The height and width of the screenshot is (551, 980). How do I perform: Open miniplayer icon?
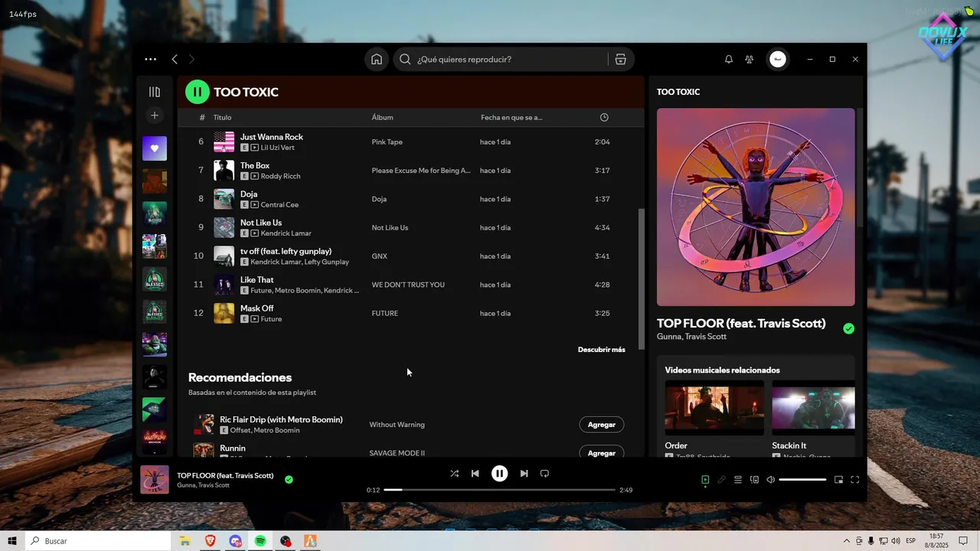[838, 480]
